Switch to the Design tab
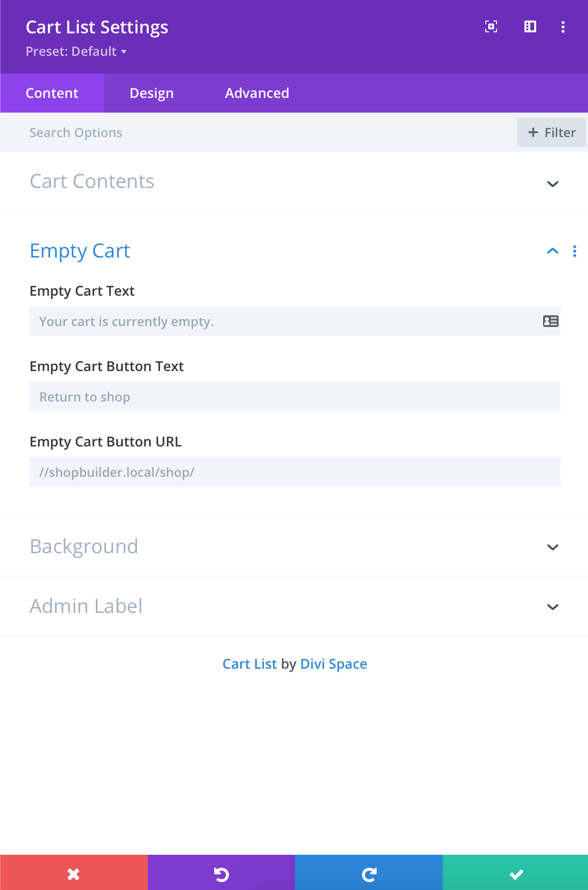Viewport: 588px width, 890px height. pos(152,93)
